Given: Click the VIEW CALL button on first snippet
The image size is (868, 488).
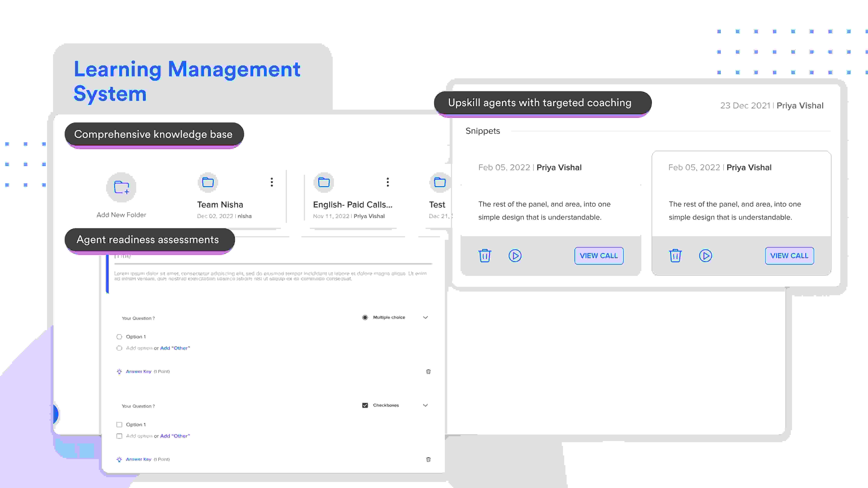Looking at the screenshot, I should (599, 256).
